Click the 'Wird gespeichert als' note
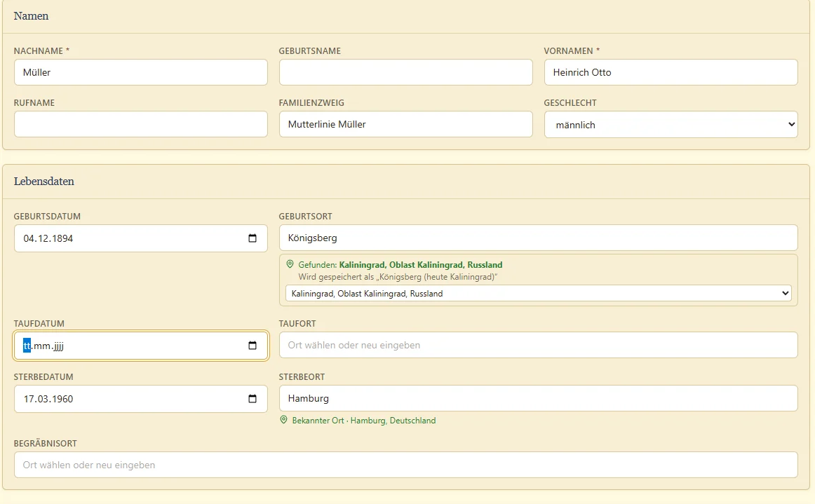The width and height of the screenshot is (815, 504). click(x=398, y=277)
